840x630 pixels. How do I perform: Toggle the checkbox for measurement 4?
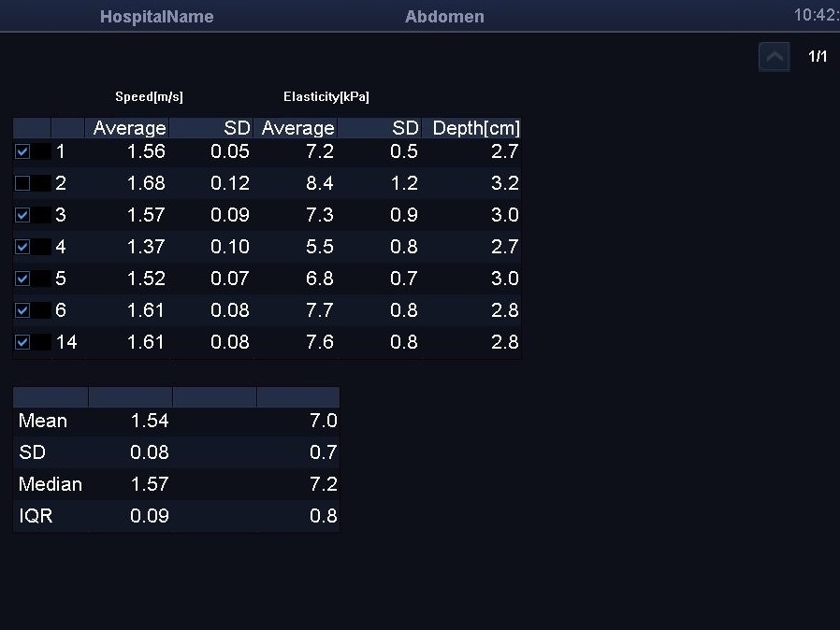22,247
